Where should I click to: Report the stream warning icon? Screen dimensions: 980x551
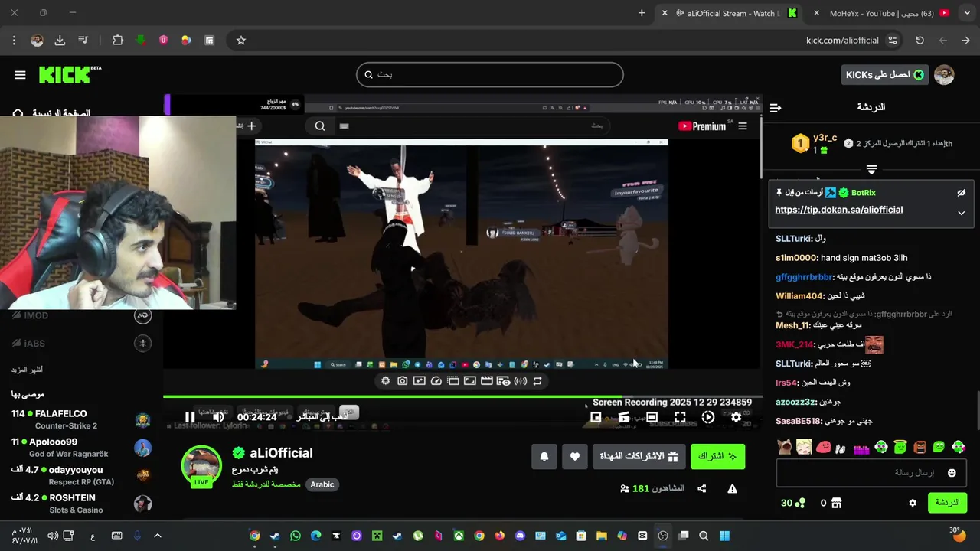point(732,488)
